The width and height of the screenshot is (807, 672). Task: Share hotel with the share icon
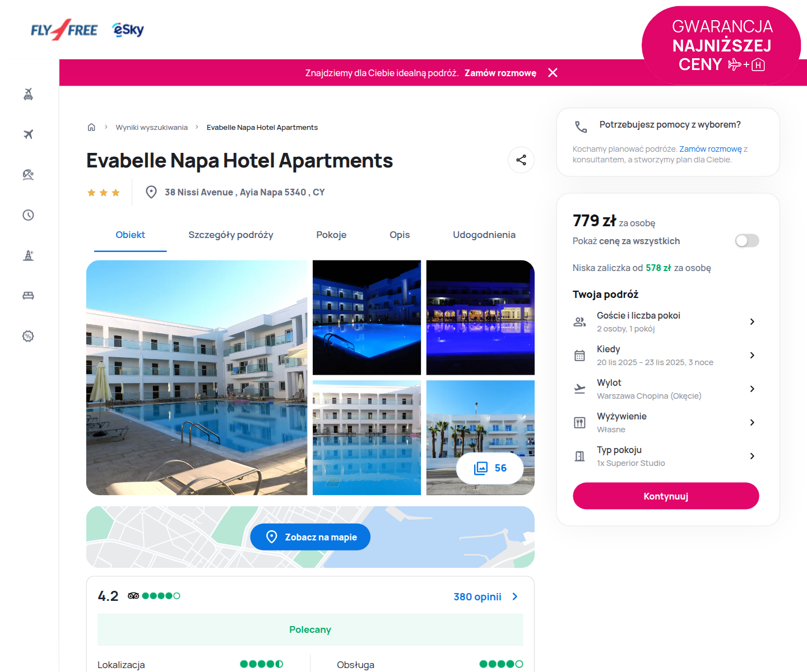click(x=521, y=160)
